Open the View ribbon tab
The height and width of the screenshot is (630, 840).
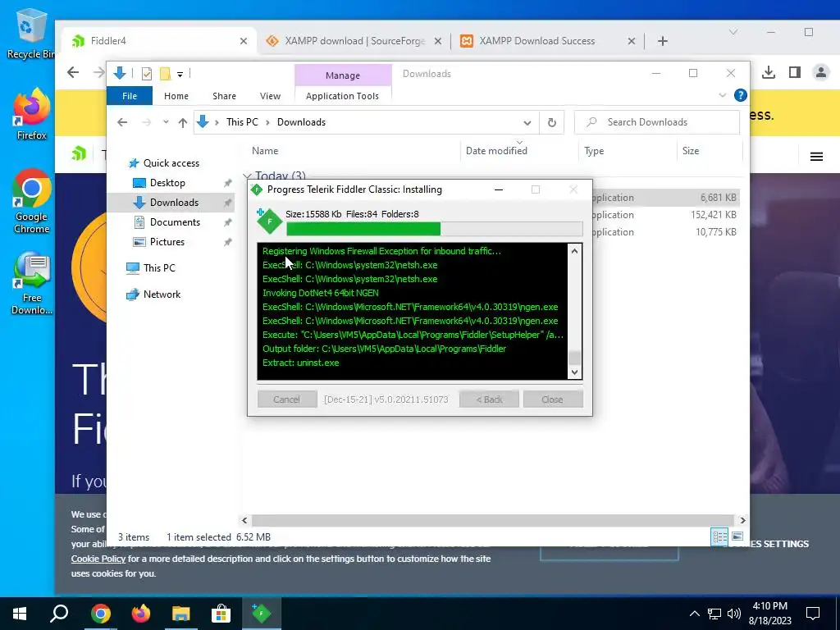(270, 96)
